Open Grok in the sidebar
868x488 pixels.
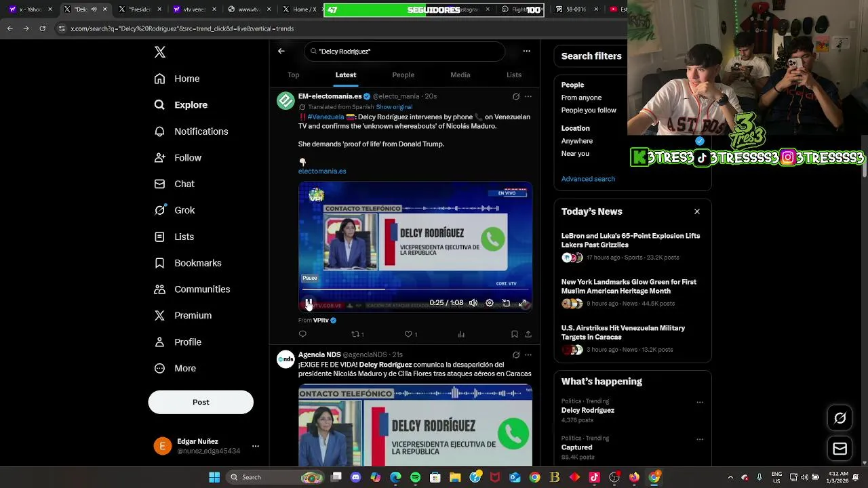[x=174, y=210]
